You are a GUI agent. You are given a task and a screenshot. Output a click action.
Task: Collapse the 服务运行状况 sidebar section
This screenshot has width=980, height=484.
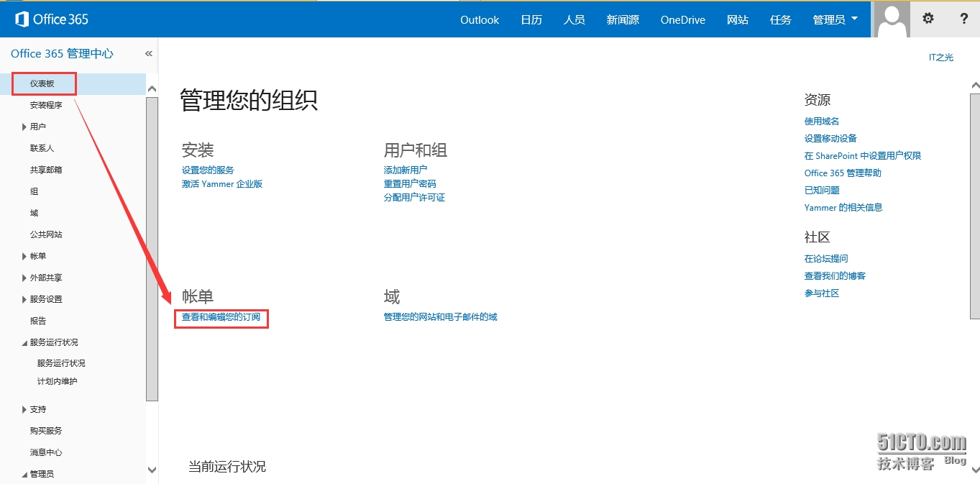click(x=24, y=343)
